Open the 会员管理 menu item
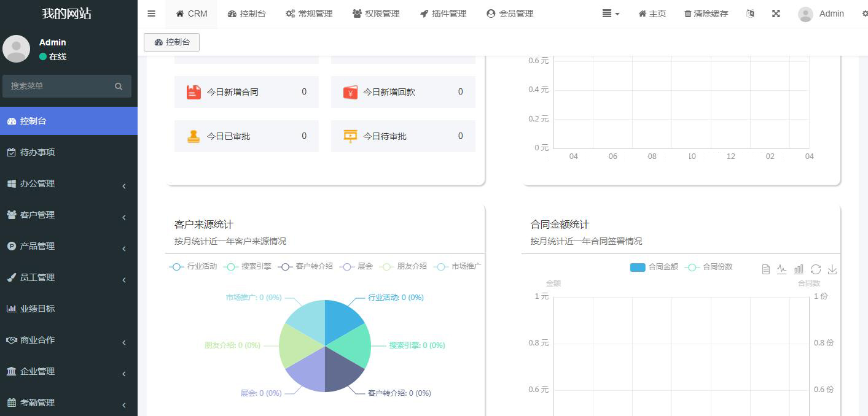 [x=510, y=13]
